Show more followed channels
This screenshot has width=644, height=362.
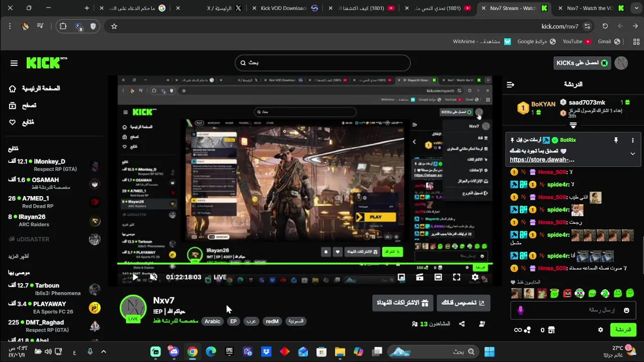(19, 256)
